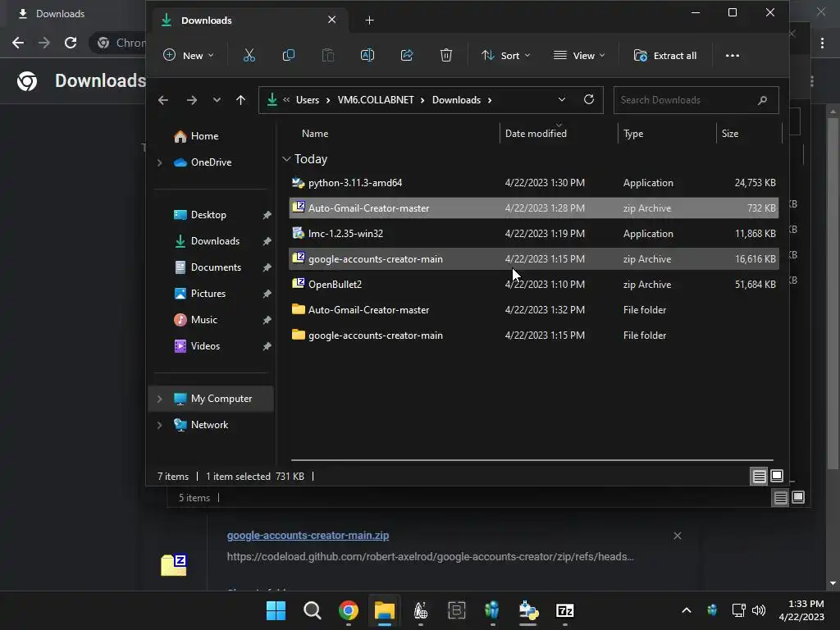Screen dimensions: 840x630
Task: Select Documents in navigation pane
Action: tap(216, 267)
